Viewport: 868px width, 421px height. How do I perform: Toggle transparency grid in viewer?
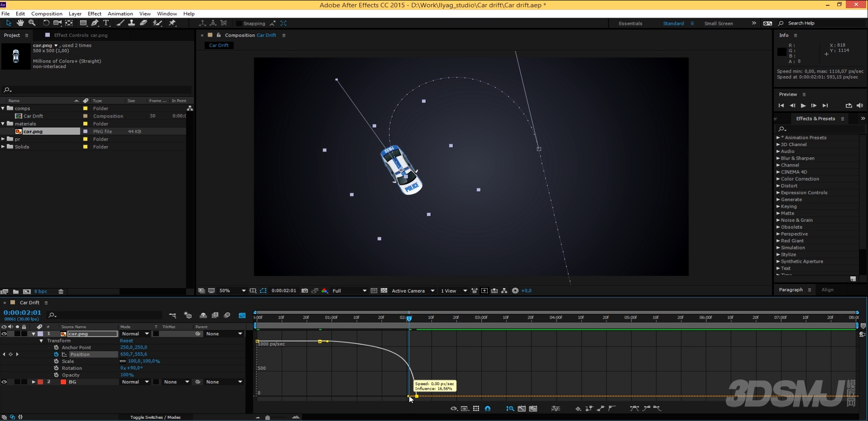384,291
